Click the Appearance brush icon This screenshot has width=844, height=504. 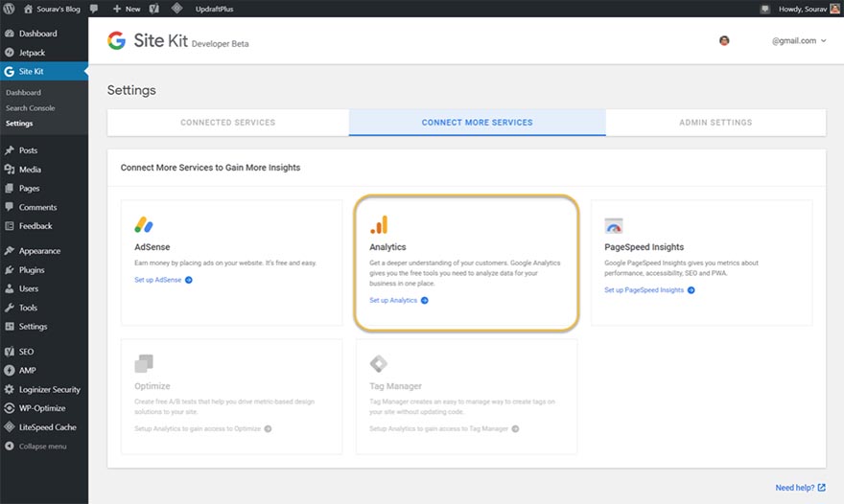(10, 251)
